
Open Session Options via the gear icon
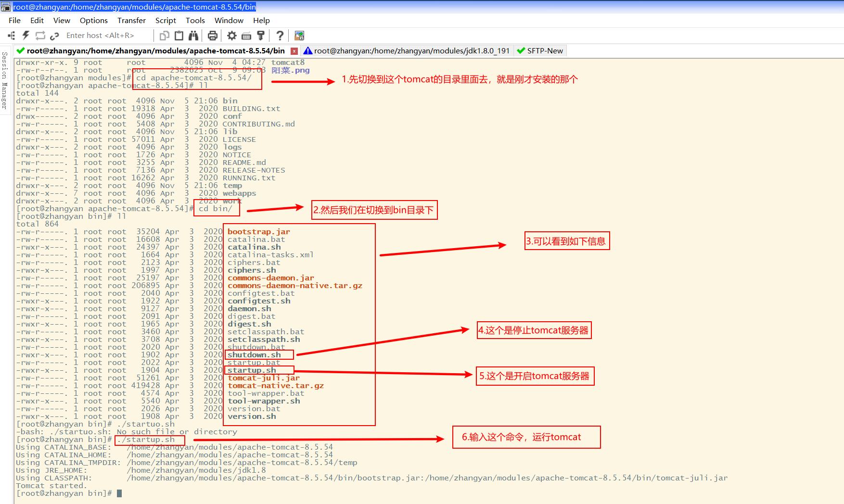point(231,36)
